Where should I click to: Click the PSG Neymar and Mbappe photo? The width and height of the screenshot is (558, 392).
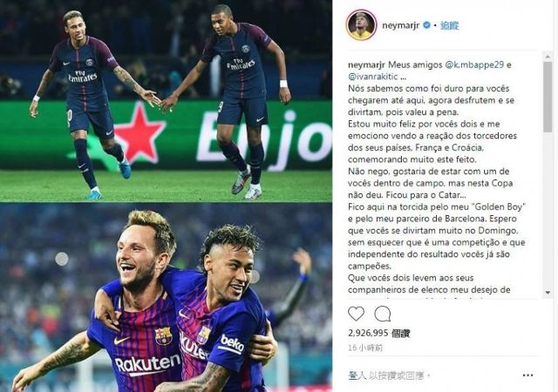[166, 101]
